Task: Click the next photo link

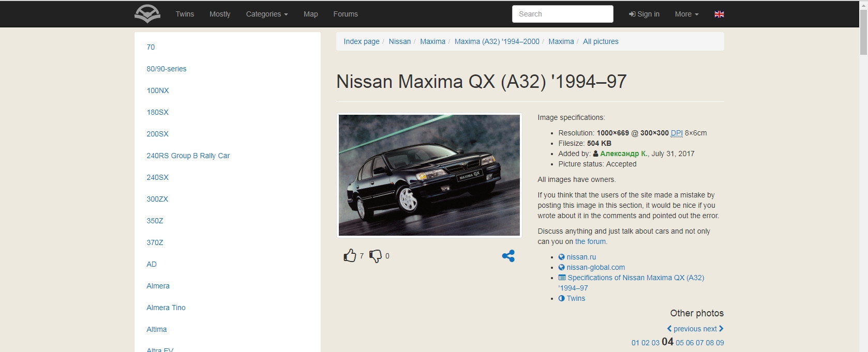Action: 713,329
